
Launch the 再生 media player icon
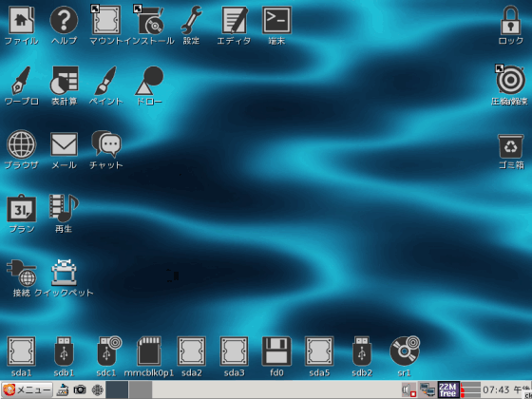click(64, 208)
